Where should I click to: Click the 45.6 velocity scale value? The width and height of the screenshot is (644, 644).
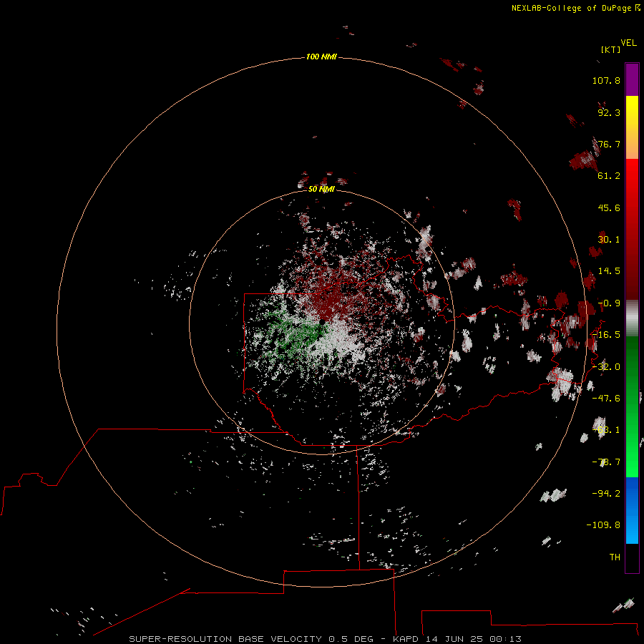pos(609,208)
